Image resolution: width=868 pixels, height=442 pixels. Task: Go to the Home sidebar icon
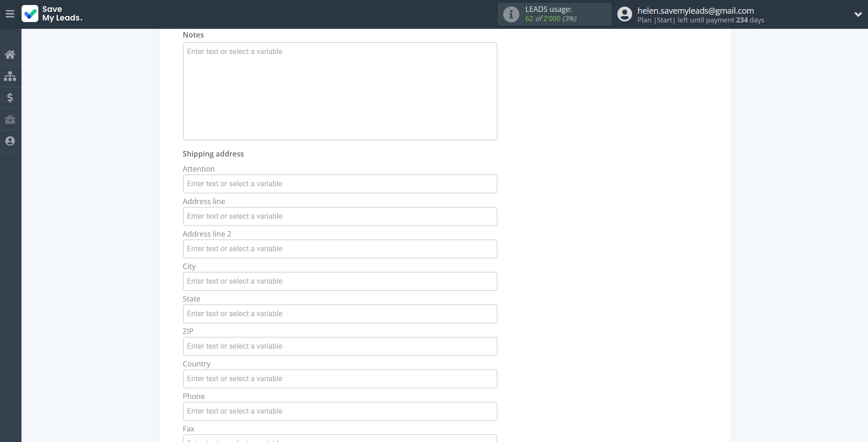click(10, 54)
